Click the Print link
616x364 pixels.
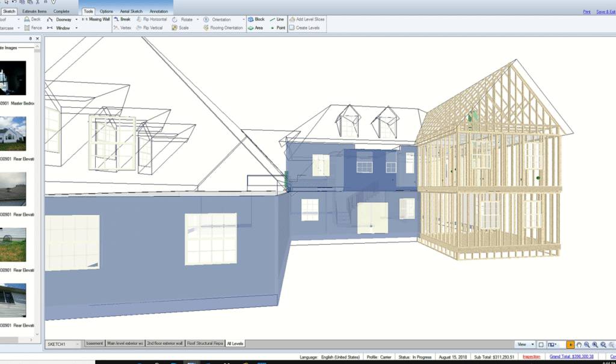point(587,11)
